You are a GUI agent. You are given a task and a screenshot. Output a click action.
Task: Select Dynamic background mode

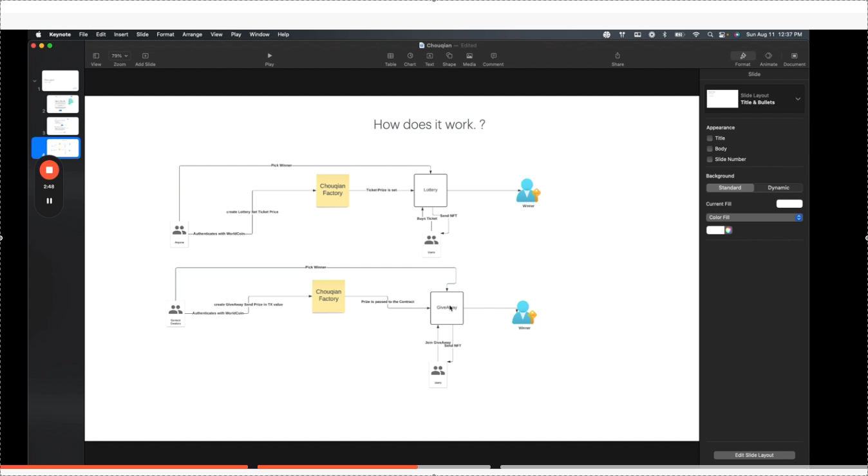(778, 188)
